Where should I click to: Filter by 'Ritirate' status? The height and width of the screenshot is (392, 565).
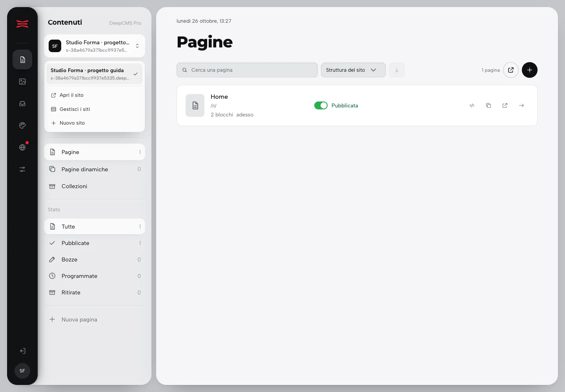tap(95, 292)
